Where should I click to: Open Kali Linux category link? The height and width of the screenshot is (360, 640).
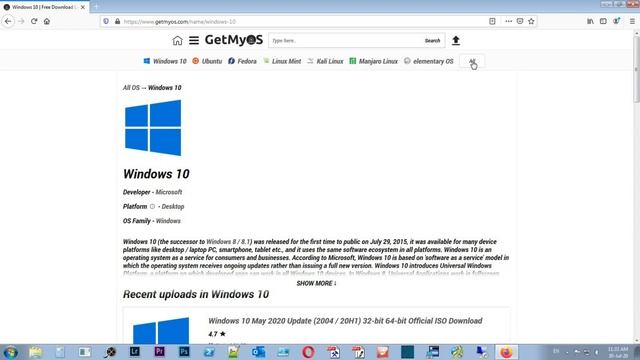pos(325,61)
